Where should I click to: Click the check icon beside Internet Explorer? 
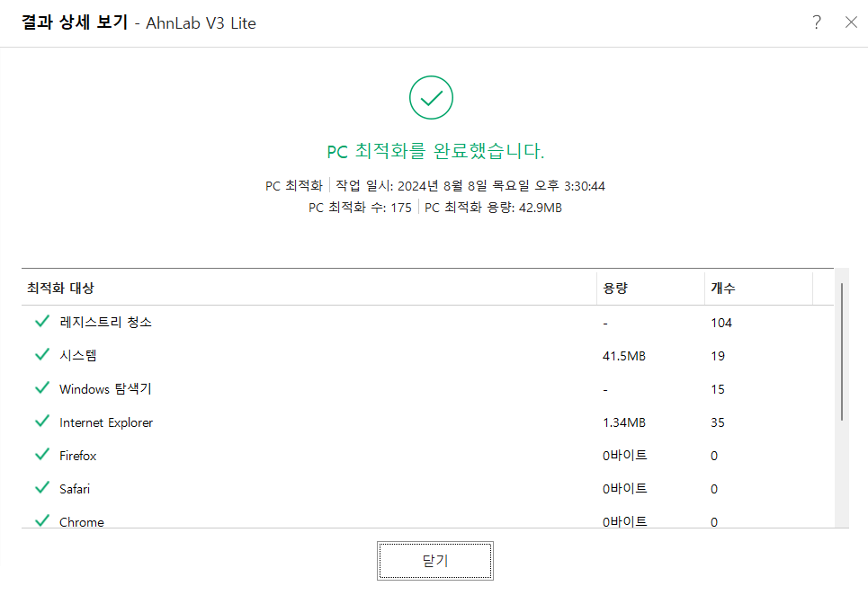41,422
